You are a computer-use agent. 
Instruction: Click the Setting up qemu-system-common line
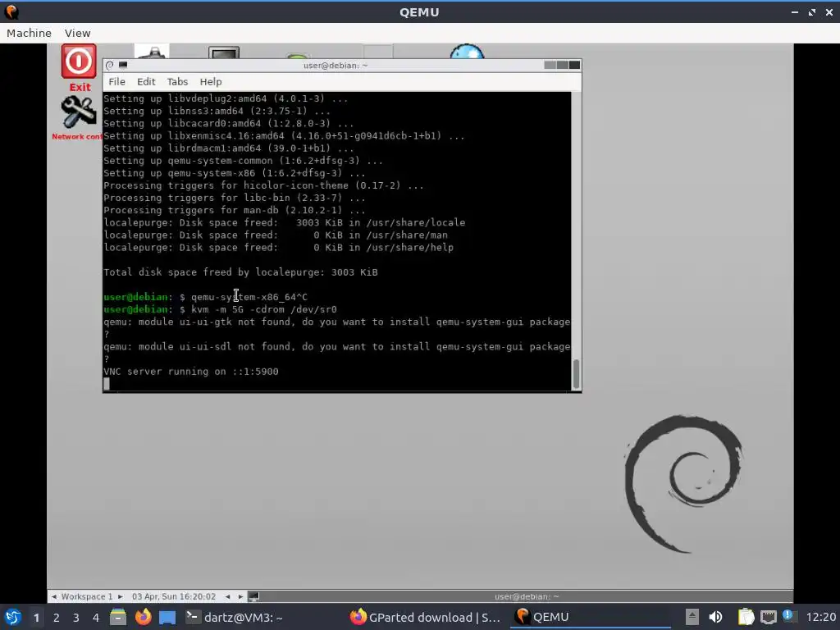[x=243, y=161]
